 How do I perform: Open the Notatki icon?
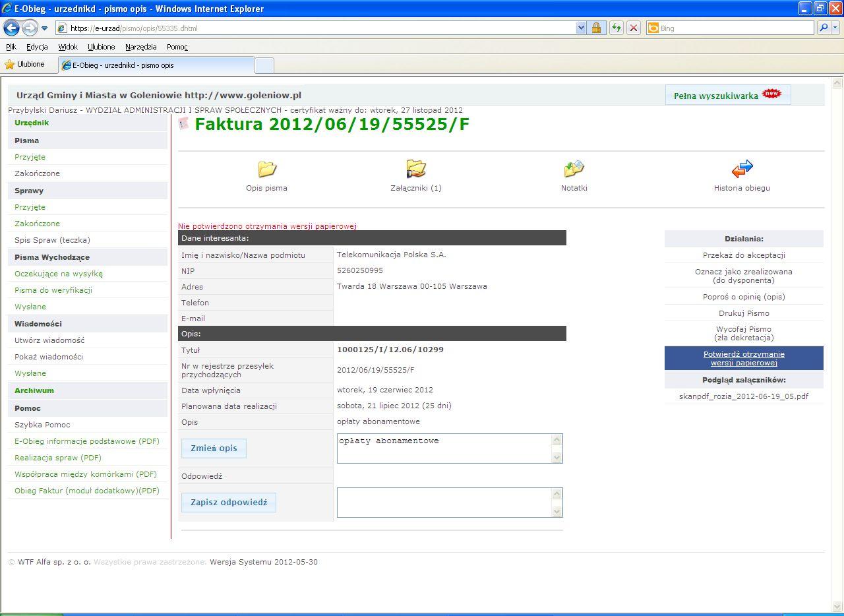574,169
